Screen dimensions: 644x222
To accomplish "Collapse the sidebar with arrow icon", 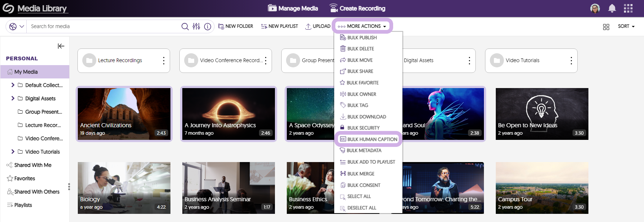I will point(61,46).
